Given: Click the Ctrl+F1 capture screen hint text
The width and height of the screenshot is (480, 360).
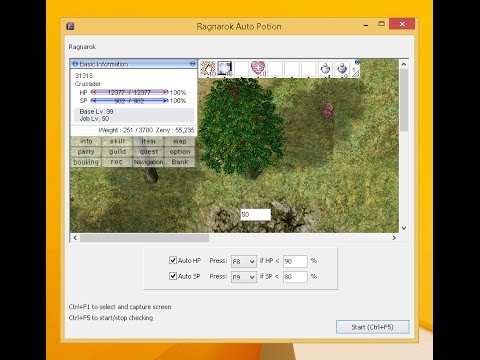Looking at the screenshot, I should [120, 307].
